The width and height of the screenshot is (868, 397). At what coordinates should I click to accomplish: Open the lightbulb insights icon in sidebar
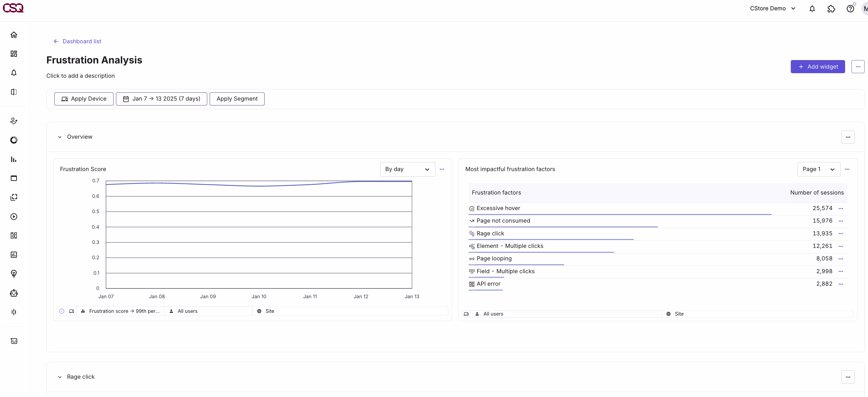[x=13, y=274]
